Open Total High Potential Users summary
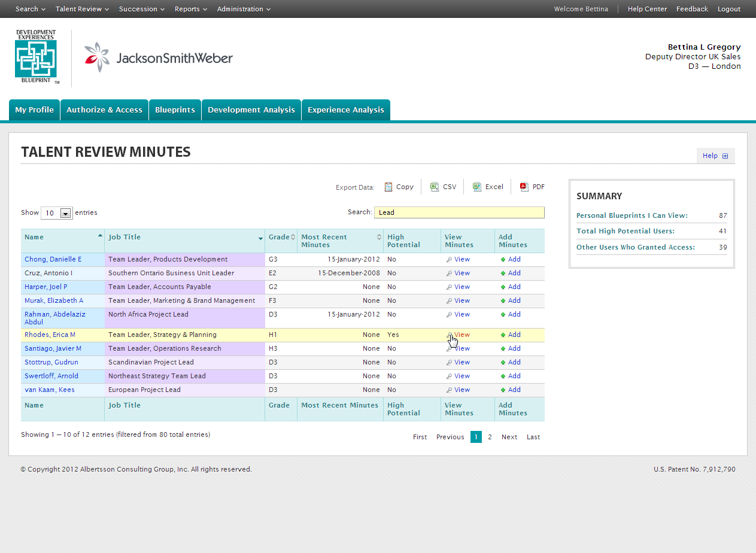Image resolution: width=756 pixels, height=553 pixels. coord(626,231)
